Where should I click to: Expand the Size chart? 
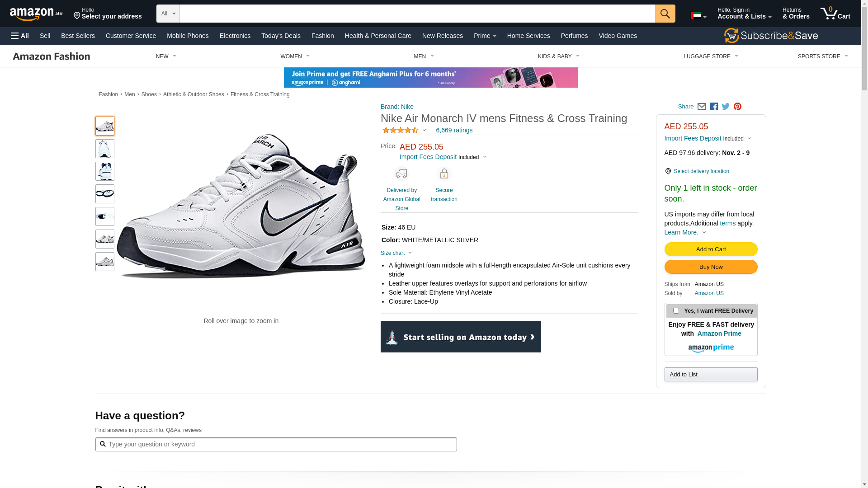coord(396,253)
